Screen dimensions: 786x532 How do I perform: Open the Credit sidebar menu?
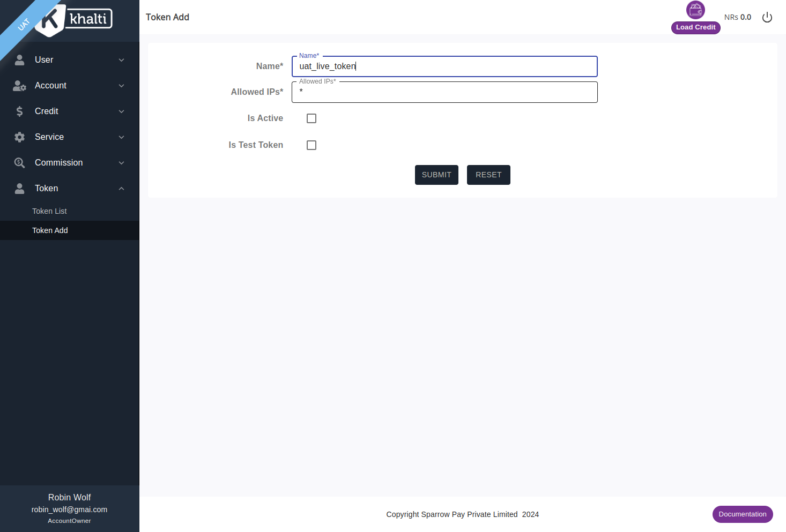tap(70, 111)
